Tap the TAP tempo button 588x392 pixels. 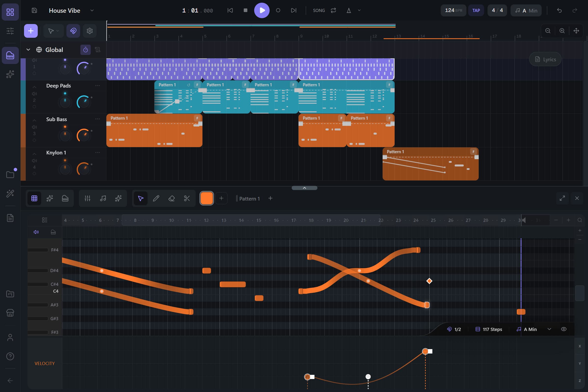[476, 10]
